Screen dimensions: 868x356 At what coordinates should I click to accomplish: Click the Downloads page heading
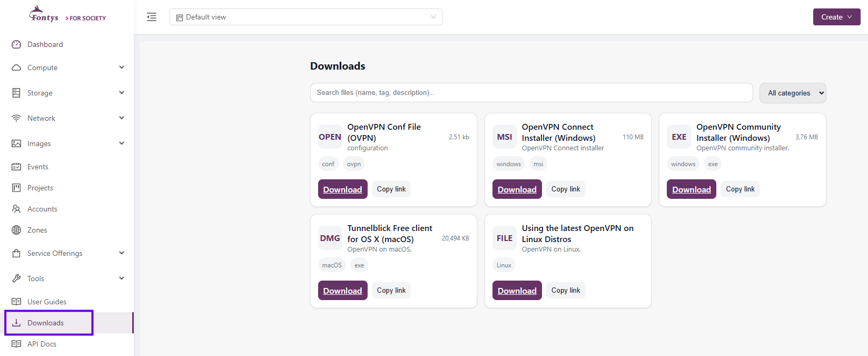(x=338, y=66)
